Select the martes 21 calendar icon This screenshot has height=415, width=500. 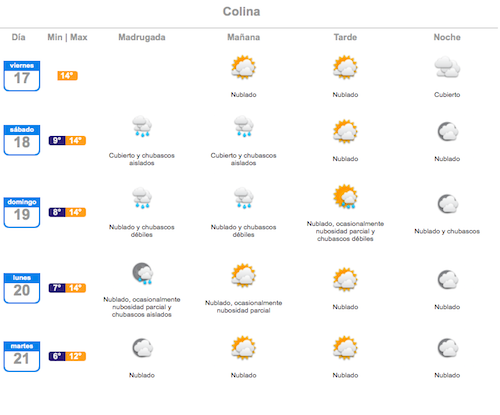(x=22, y=356)
